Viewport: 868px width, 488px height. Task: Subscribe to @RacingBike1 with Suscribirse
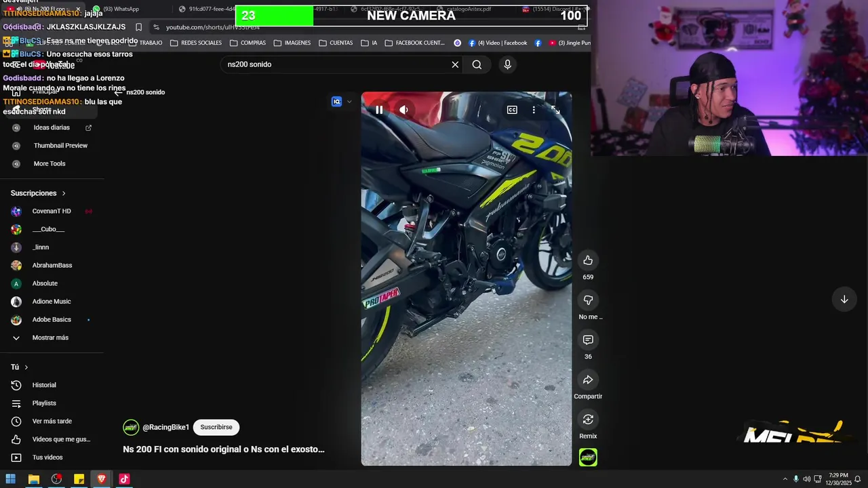(x=216, y=427)
